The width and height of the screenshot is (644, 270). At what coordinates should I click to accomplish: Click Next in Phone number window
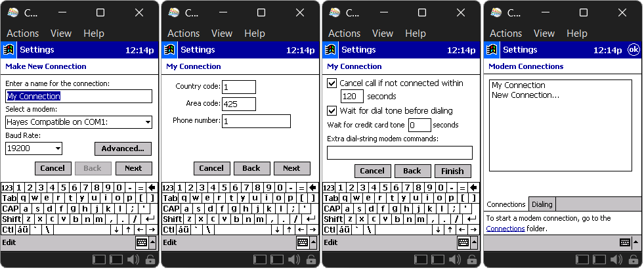point(291,168)
